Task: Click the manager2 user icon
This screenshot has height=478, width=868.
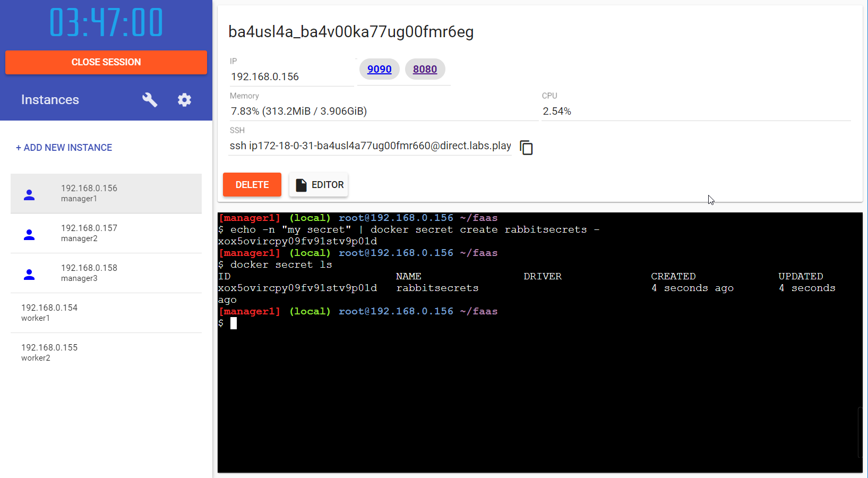Action: (29, 234)
